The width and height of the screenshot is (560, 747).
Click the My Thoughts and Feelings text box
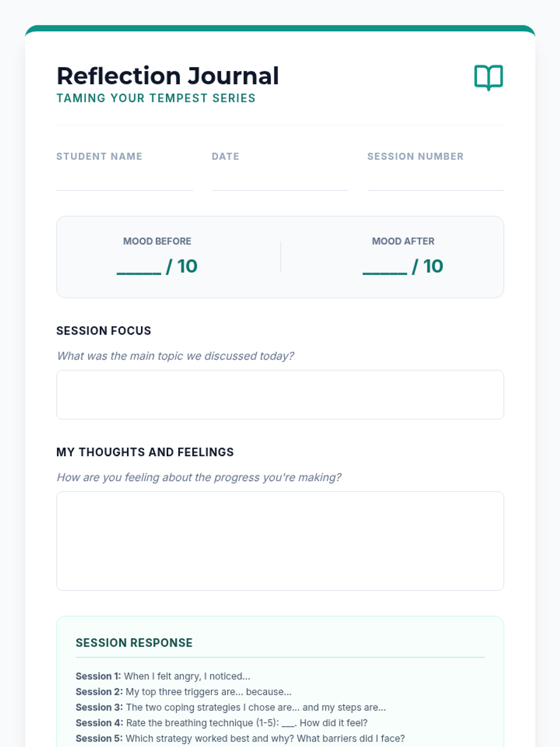[280, 541]
